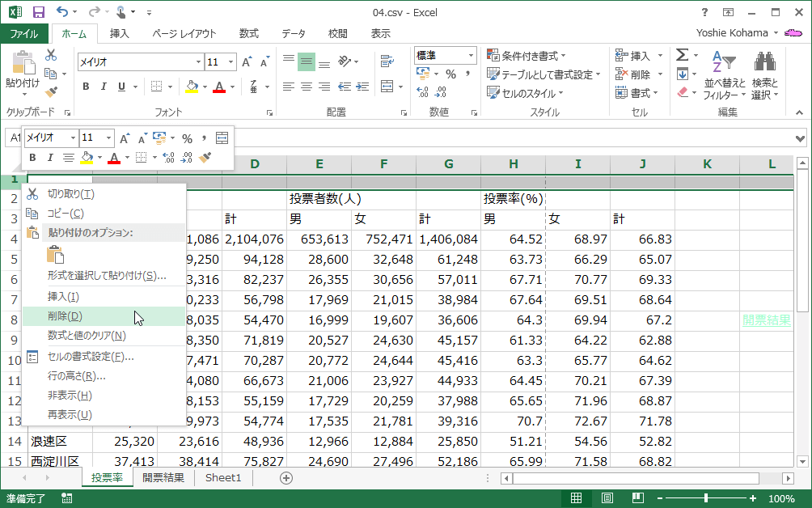Open the File backstage tab
Screen dimensions: 812x508
coord(24,34)
